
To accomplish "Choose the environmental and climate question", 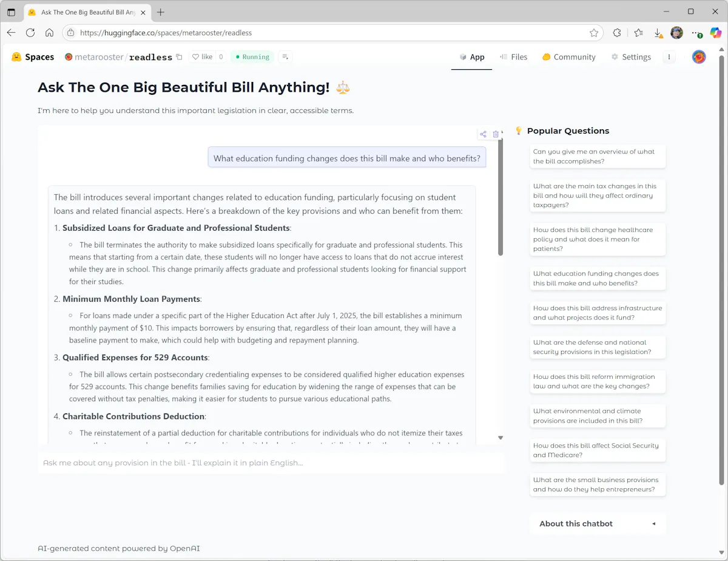I will pos(598,416).
